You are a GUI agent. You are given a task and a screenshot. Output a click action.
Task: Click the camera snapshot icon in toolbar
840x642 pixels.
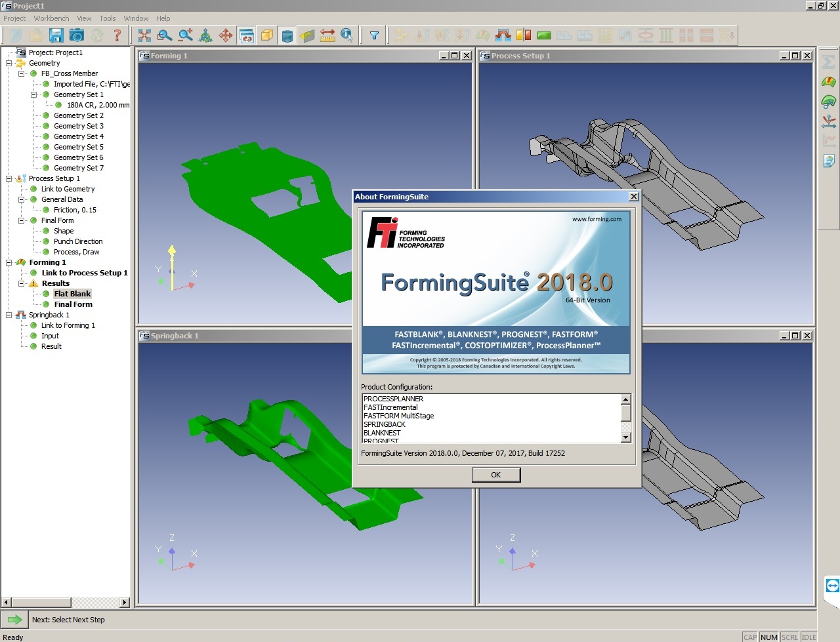(x=76, y=35)
